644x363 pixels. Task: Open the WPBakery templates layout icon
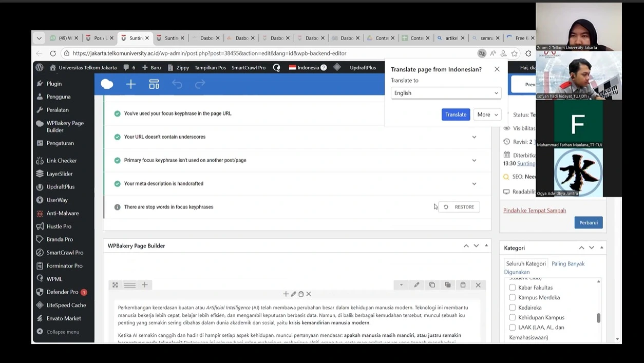tap(154, 84)
